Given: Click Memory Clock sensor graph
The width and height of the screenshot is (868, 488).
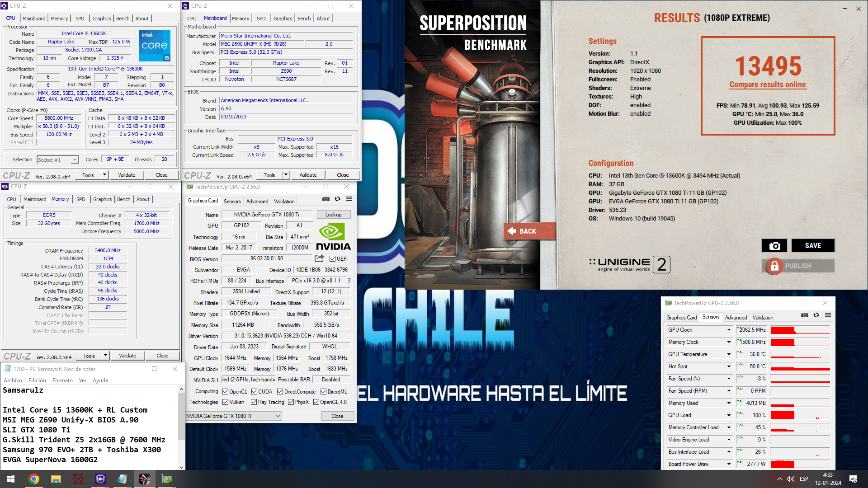Looking at the screenshot, I should tap(800, 342).
